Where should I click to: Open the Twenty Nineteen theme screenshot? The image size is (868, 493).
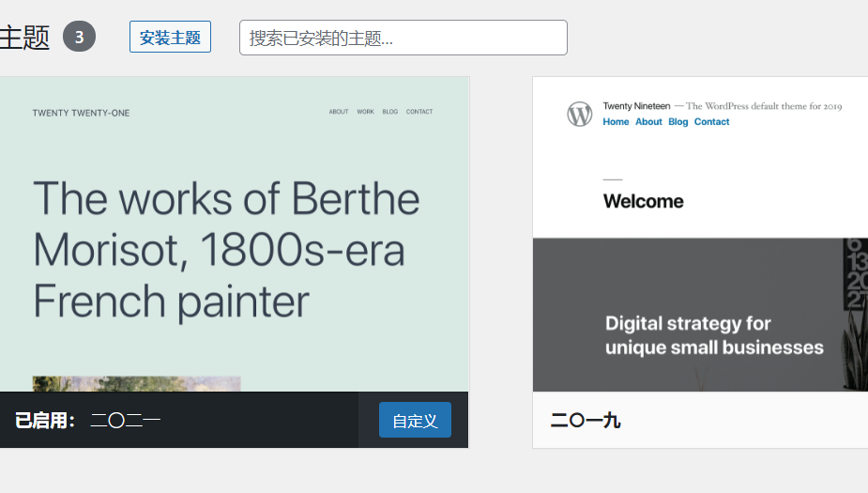[700, 235]
